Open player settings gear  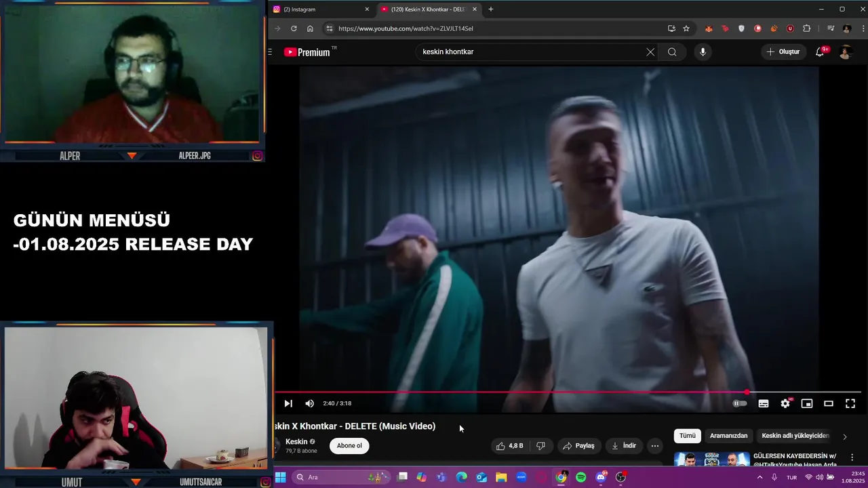point(785,403)
